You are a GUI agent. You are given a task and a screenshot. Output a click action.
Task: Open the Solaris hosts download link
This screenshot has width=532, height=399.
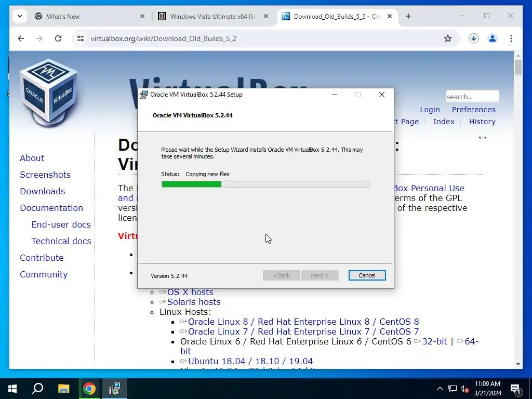(x=194, y=302)
